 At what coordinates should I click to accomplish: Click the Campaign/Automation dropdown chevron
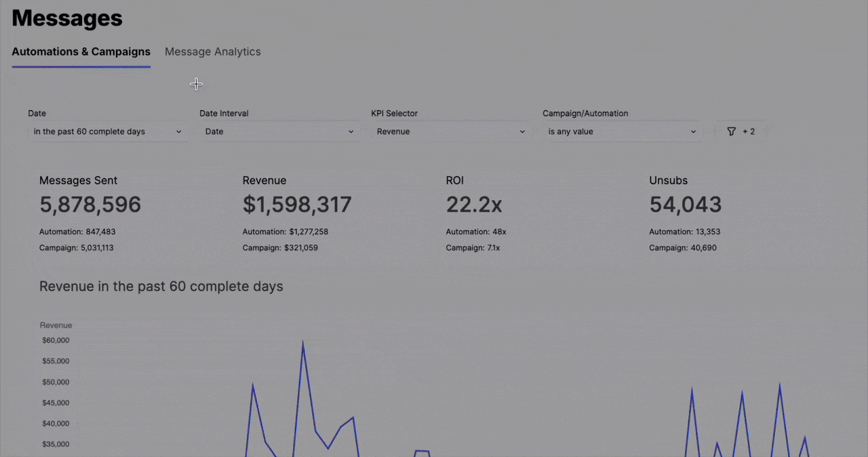(693, 132)
